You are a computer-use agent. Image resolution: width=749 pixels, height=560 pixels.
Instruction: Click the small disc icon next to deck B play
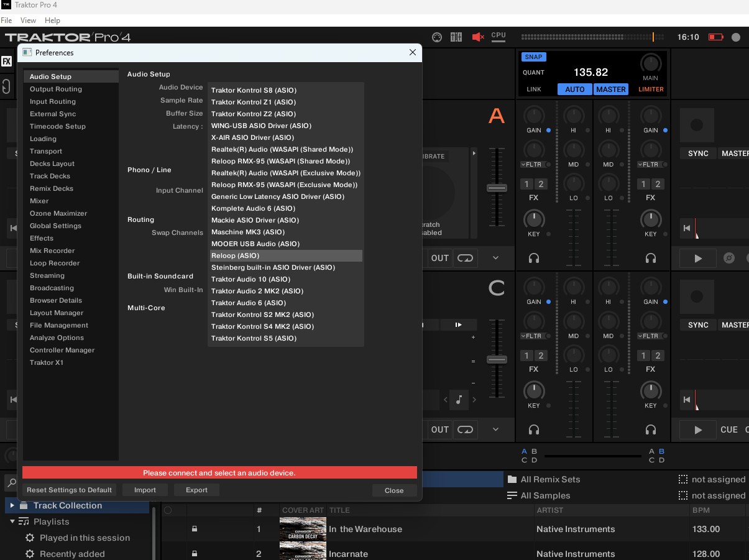(730, 258)
